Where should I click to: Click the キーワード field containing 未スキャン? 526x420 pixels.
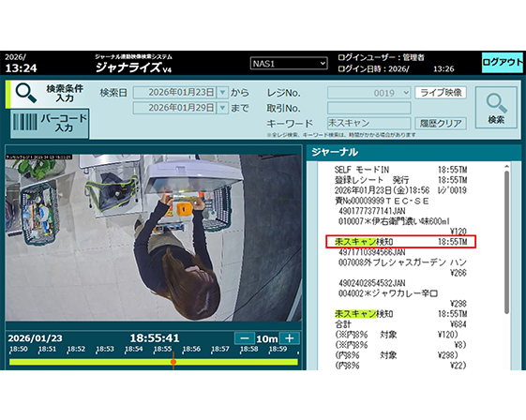369,123
